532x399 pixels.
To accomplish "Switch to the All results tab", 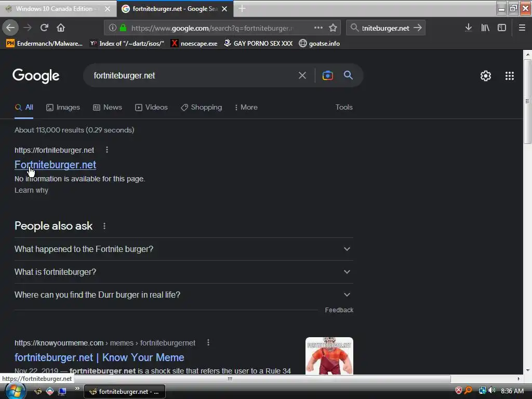I will 24,107.
